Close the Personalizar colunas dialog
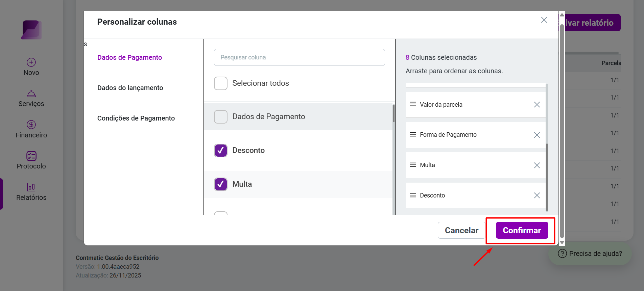Screen dimensions: 644x291 pos(544,20)
